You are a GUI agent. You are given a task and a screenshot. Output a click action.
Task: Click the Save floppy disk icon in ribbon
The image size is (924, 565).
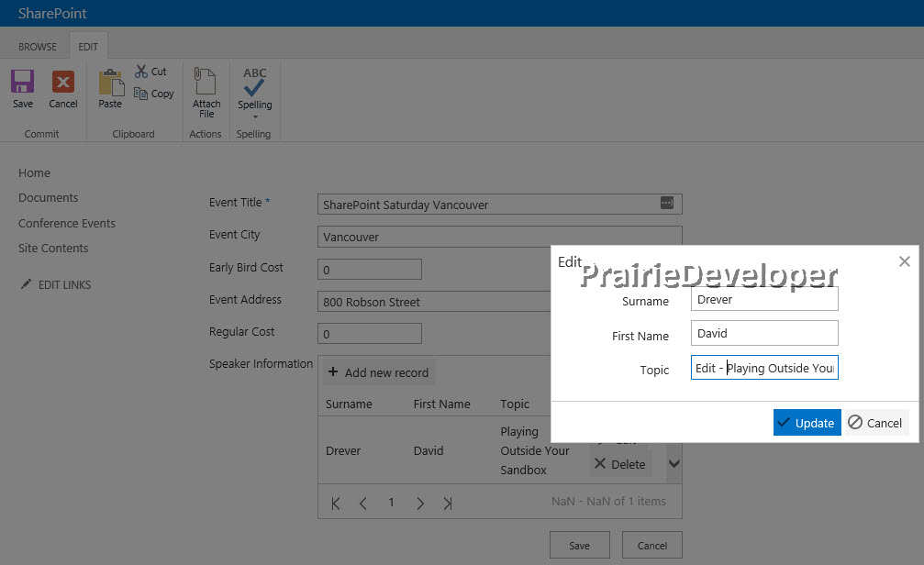coord(22,82)
